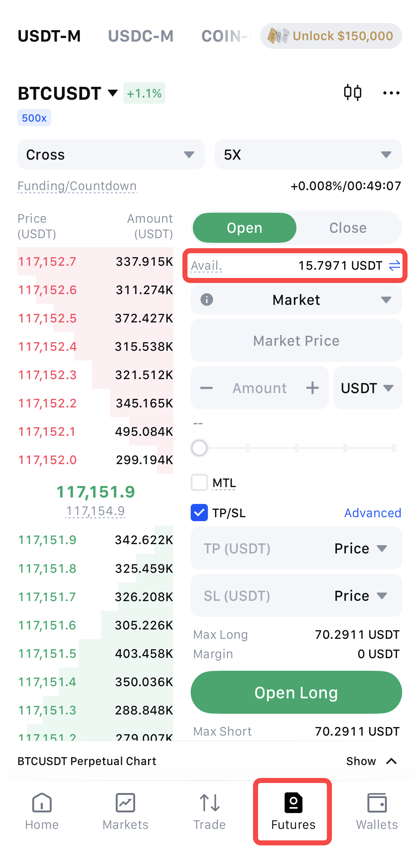Image resolution: width=419 pixels, height=868 pixels.
Task: Expand the BTCUSDT pair selector arrow
Action: click(113, 93)
